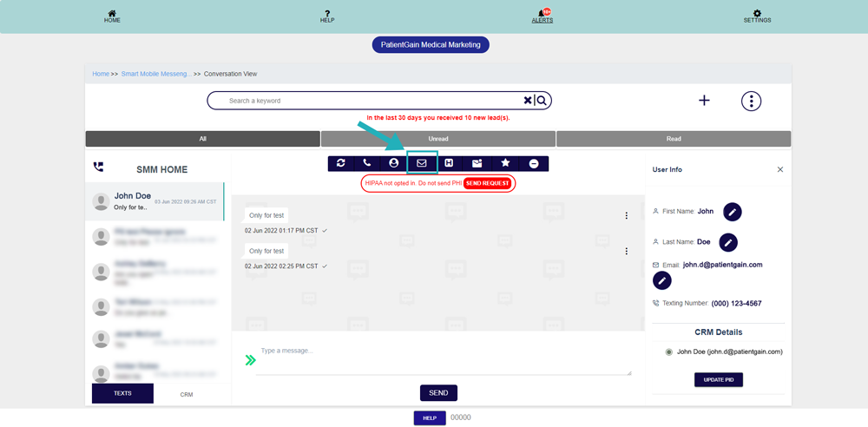Click the CRM Details heading

(719, 332)
